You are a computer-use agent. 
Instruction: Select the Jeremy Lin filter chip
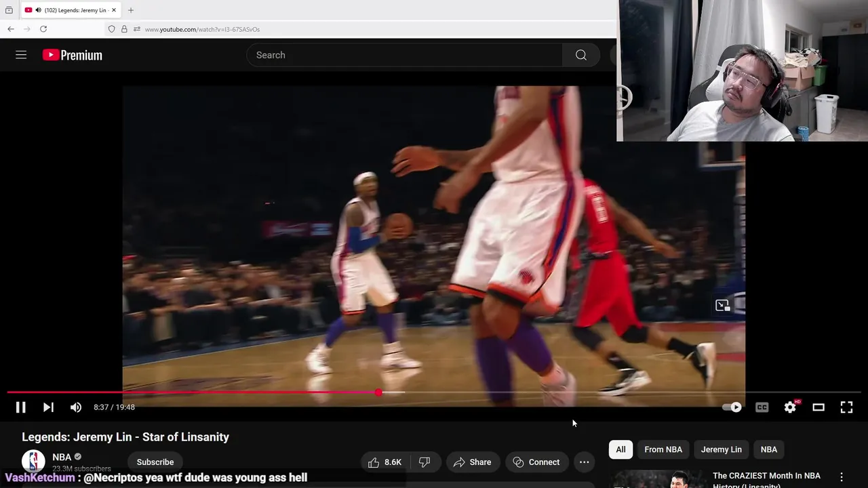click(722, 449)
